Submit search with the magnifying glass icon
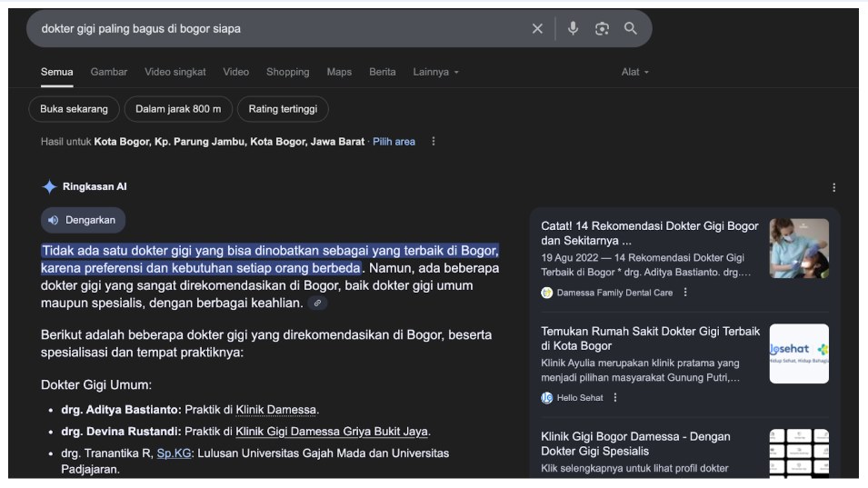 pos(631,28)
